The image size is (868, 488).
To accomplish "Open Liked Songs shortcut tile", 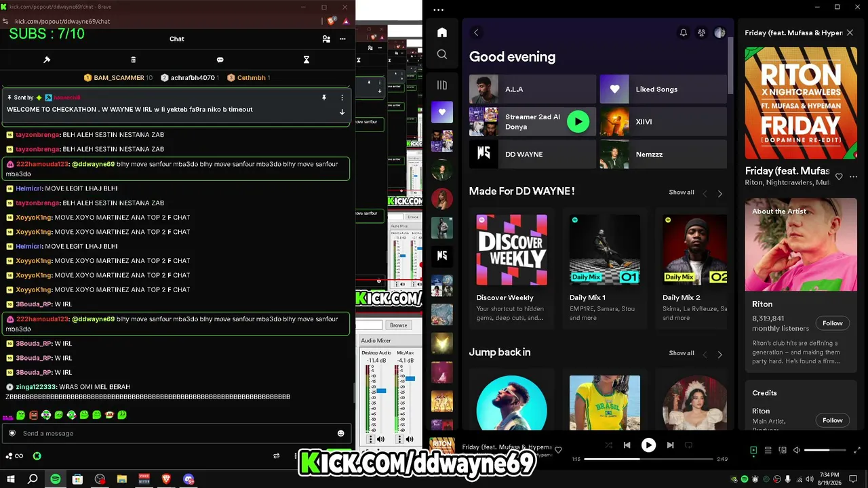I will tap(663, 89).
